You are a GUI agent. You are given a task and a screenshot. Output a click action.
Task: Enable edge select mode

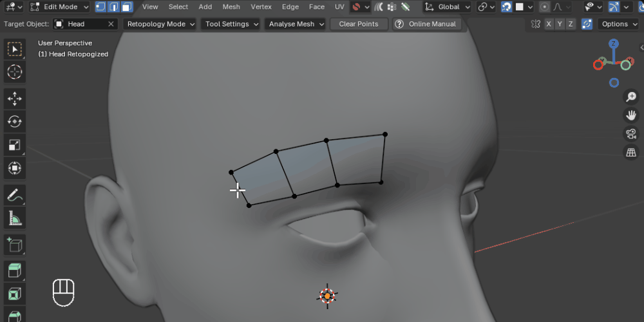[114, 6]
